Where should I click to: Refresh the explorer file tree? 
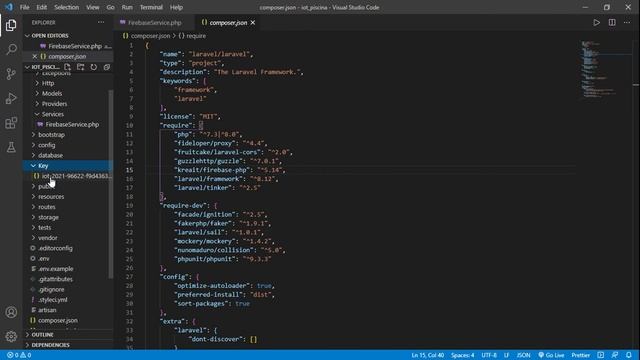pos(93,67)
